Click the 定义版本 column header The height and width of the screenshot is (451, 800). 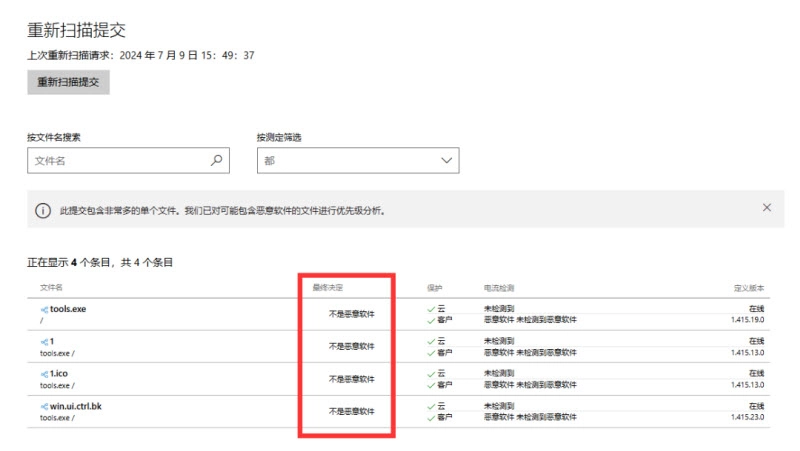point(749,288)
